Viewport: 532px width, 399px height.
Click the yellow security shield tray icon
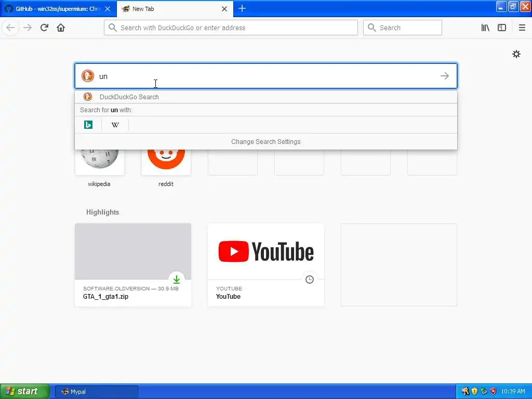point(474,391)
